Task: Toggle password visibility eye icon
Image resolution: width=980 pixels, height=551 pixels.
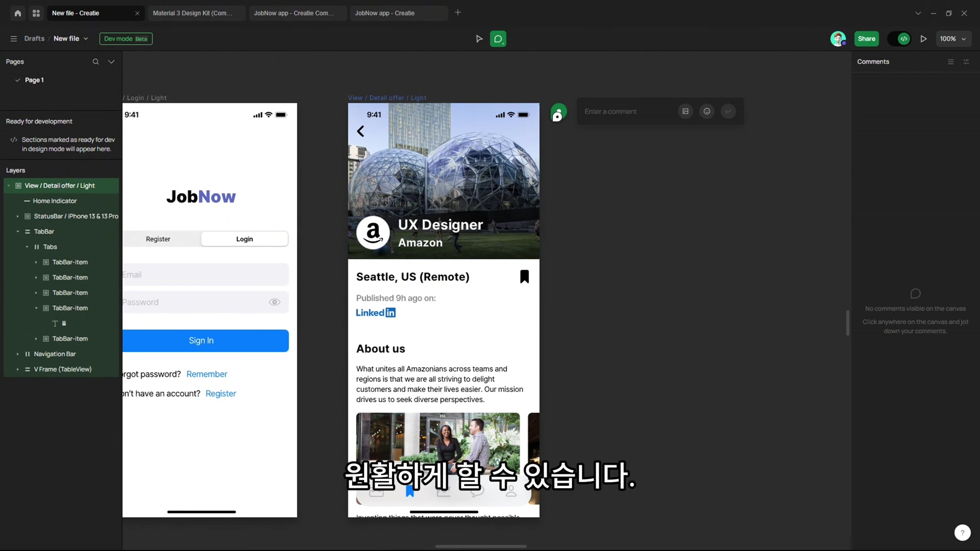Action: point(275,302)
